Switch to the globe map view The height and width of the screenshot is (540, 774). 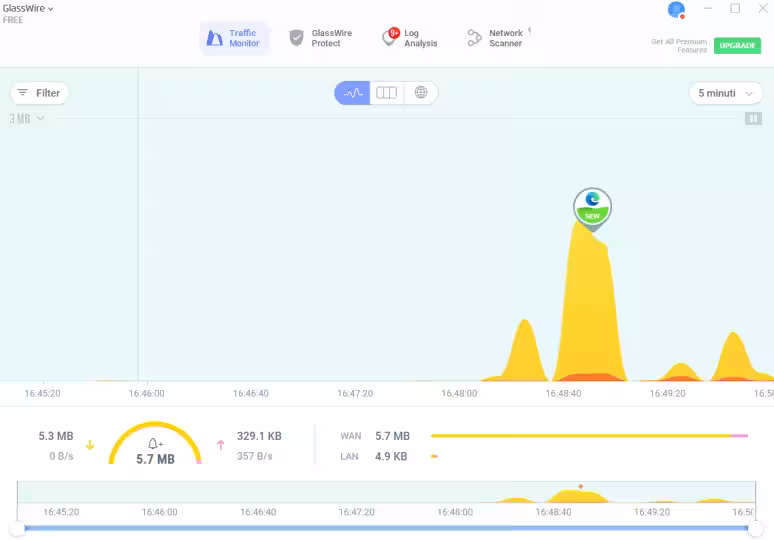421,93
